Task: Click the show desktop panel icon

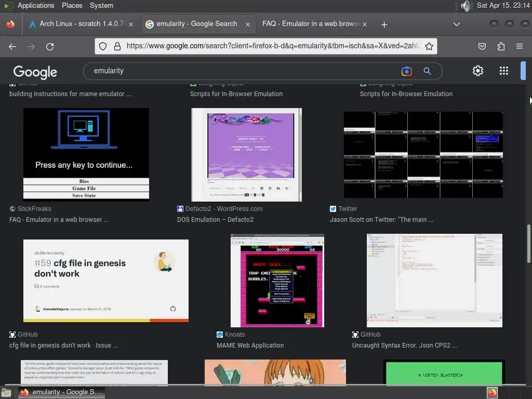Action: pos(6,393)
